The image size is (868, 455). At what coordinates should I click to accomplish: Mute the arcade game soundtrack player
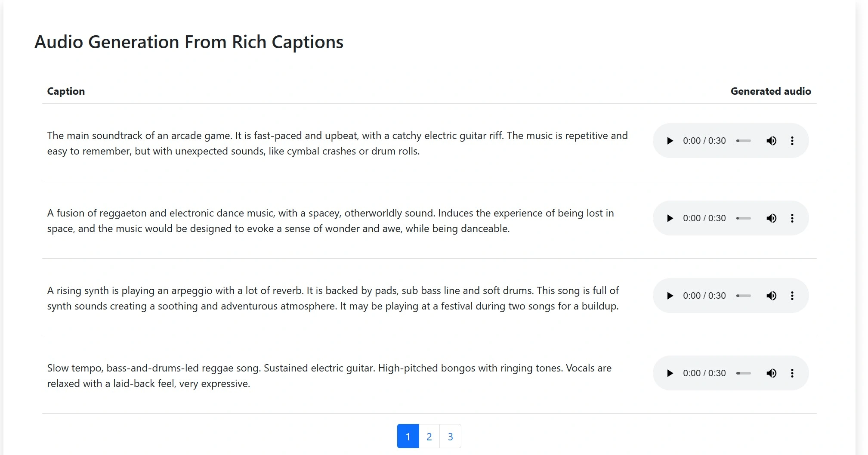[771, 141]
